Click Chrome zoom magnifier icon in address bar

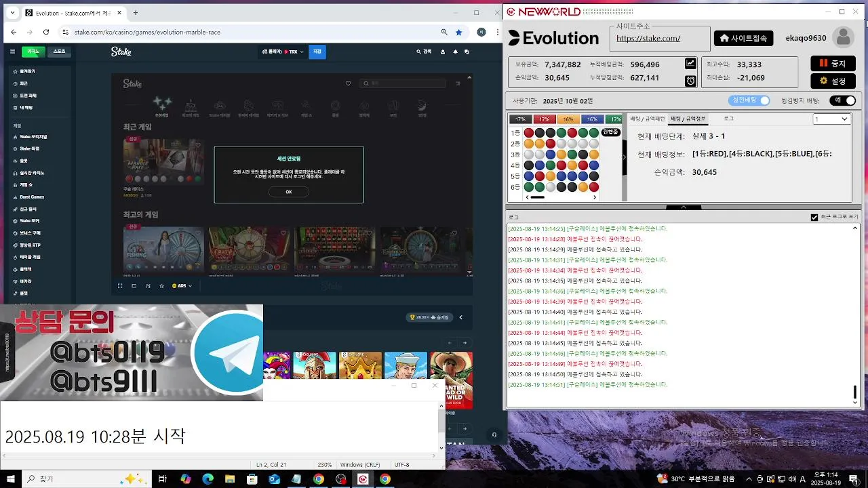(x=444, y=32)
